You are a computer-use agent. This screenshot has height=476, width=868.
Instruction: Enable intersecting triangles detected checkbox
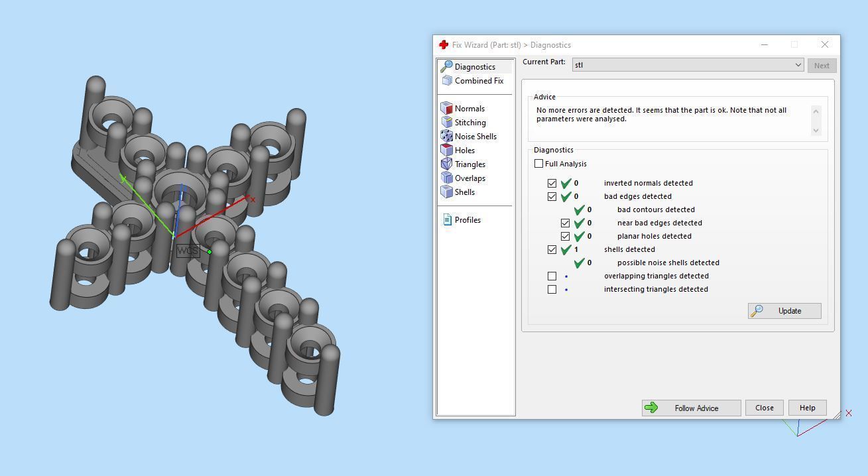pos(552,289)
